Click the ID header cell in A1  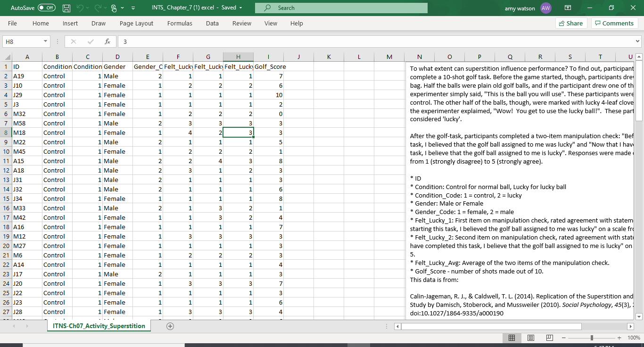[27, 66]
